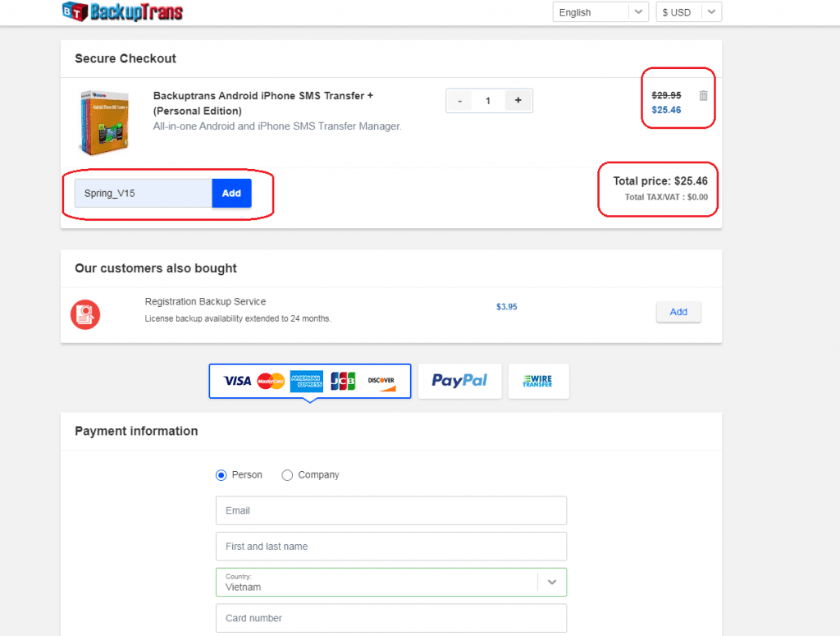840x636 pixels.
Task: Click the First and last name field
Action: (x=391, y=547)
